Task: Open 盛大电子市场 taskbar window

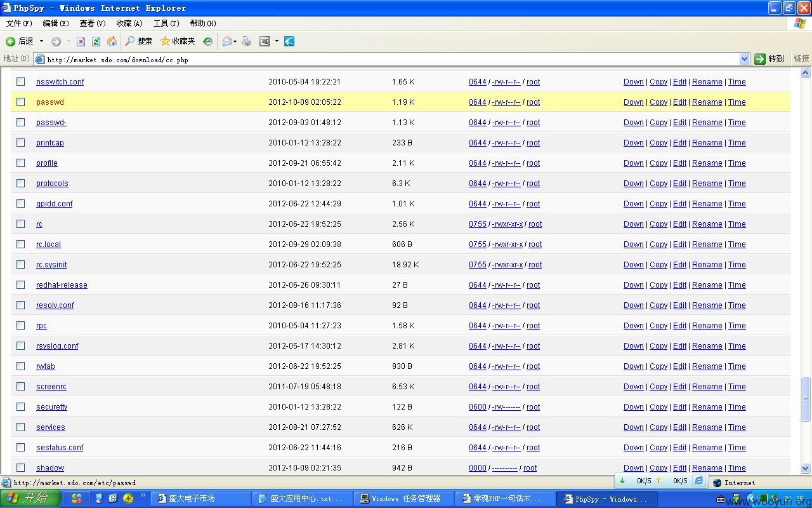Action: (x=200, y=498)
